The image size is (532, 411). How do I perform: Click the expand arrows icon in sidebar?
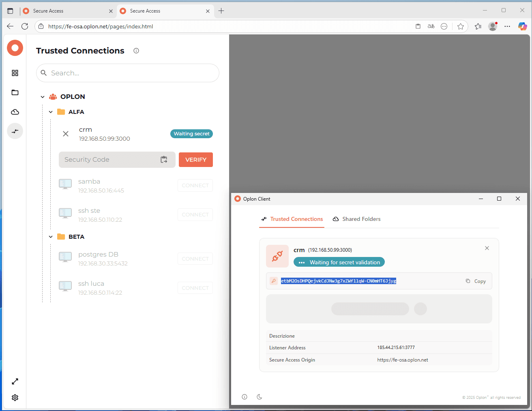tap(15, 381)
